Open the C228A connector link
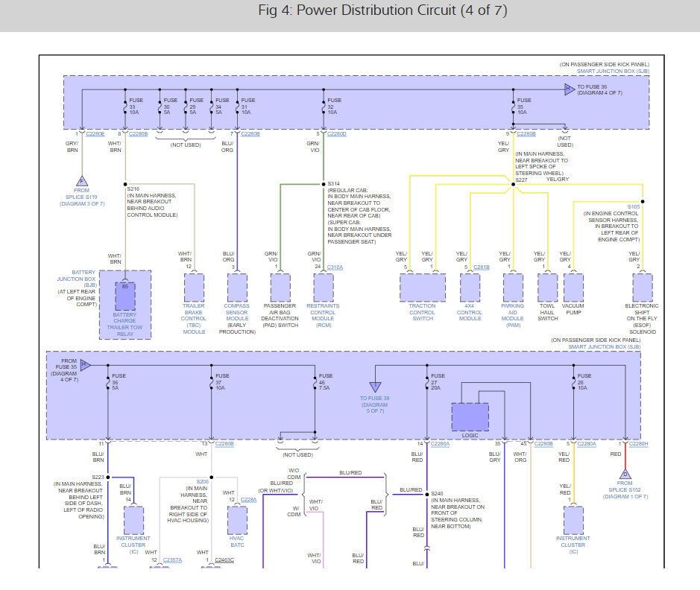The image size is (700, 590). pos(249,499)
